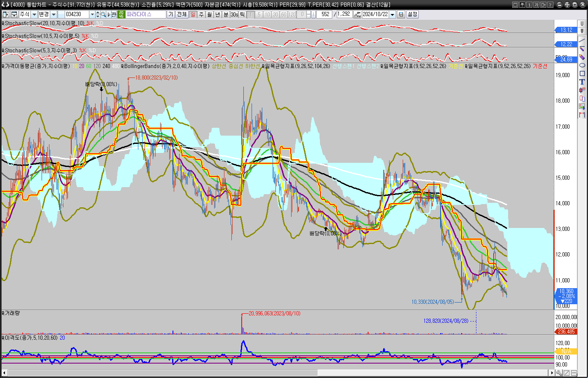
Task: Select the pencil line drawing tool
Action: pos(582,49)
